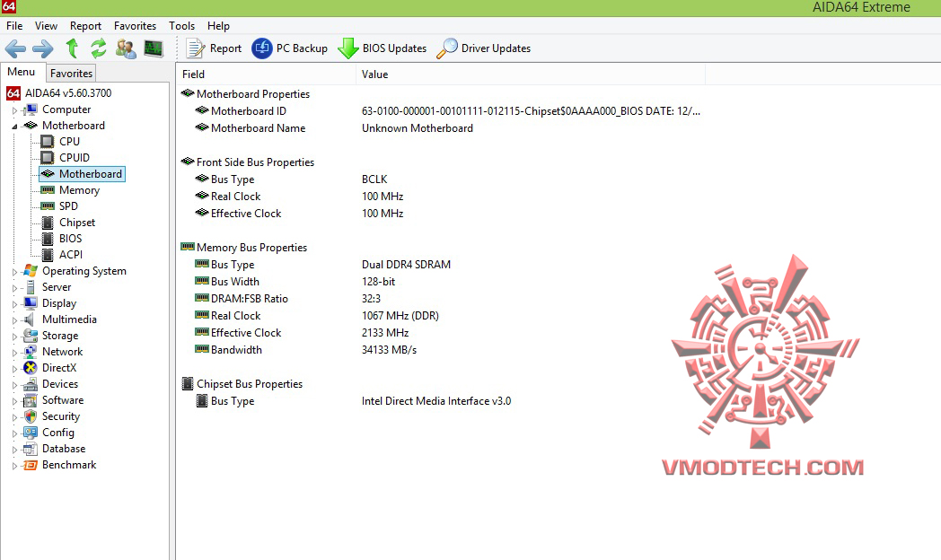This screenshot has width=941, height=560.
Task: Open Driver Updates
Action: (x=484, y=48)
